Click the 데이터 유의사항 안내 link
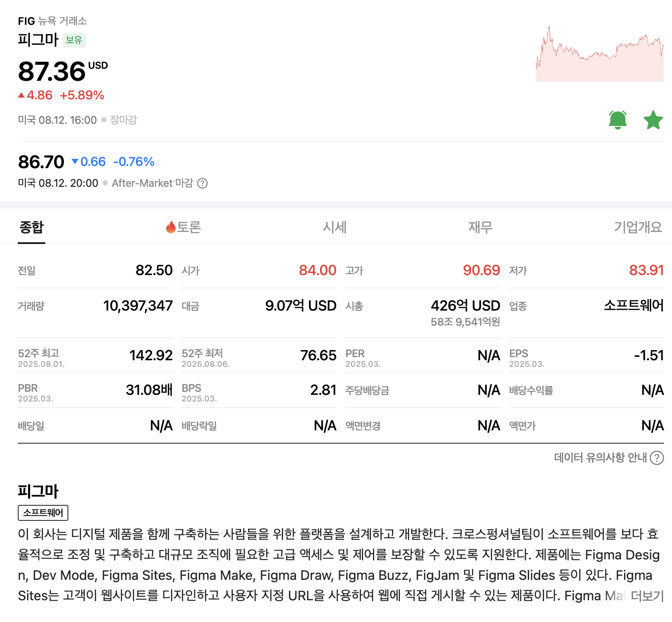 pos(601,457)
